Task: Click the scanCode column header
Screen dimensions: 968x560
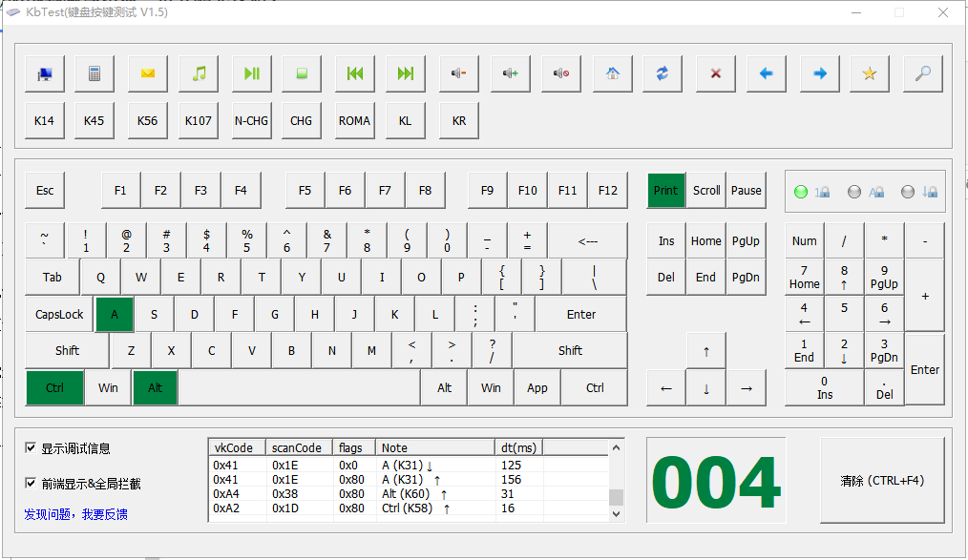Action: click(300, 447)
